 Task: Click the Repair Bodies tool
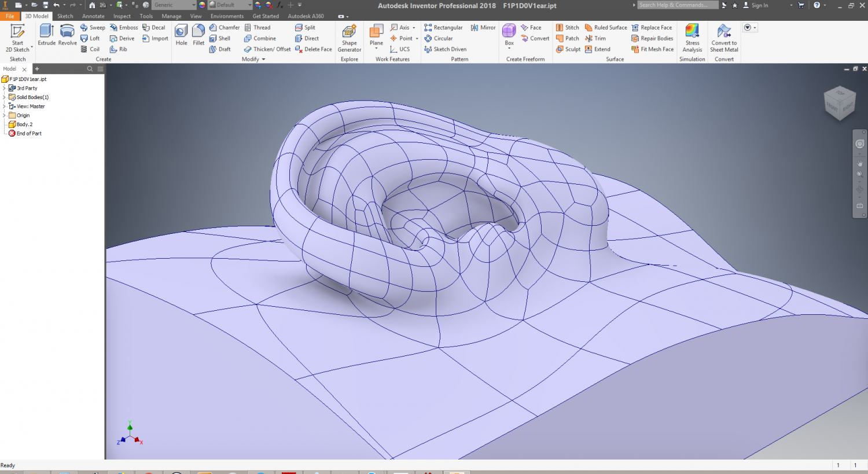click(652, 38)
